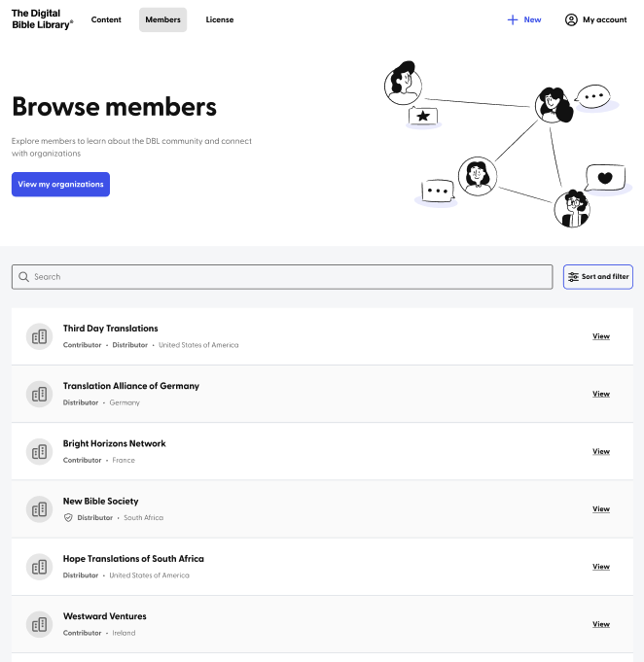This screenshot has height=662, width=644.
Task: Focus the Search input field
Action: (282, 277)
